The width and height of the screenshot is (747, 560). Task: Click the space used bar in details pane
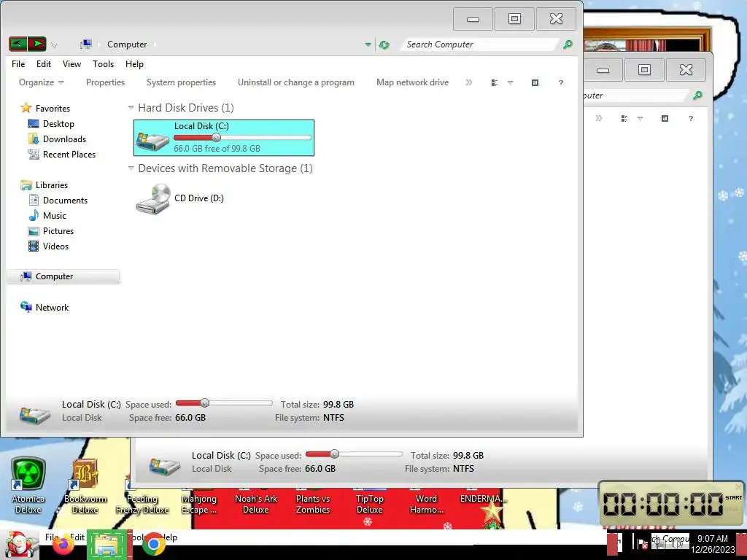click(x=224, y=403)
